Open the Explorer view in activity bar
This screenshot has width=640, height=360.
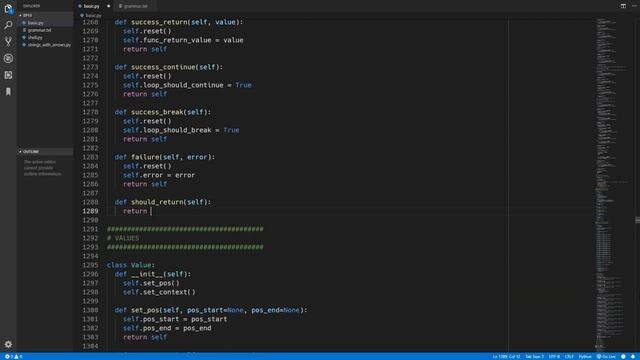click(8, 9)
